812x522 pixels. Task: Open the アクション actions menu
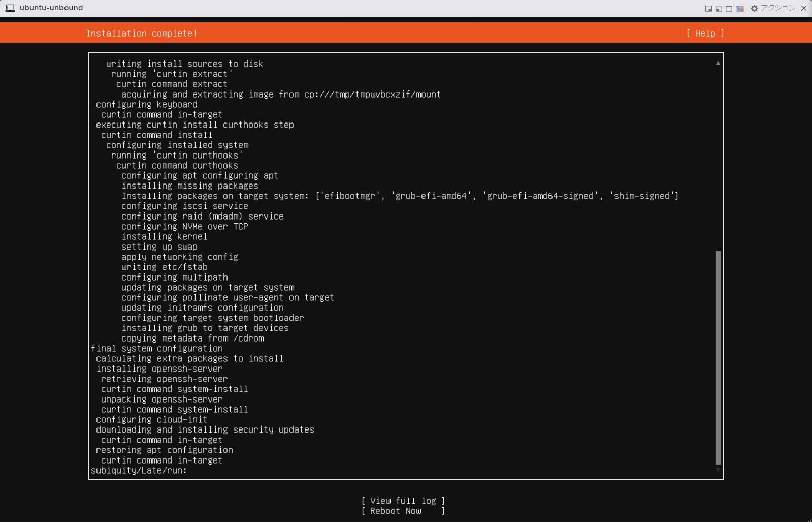(x=778, y=8)
